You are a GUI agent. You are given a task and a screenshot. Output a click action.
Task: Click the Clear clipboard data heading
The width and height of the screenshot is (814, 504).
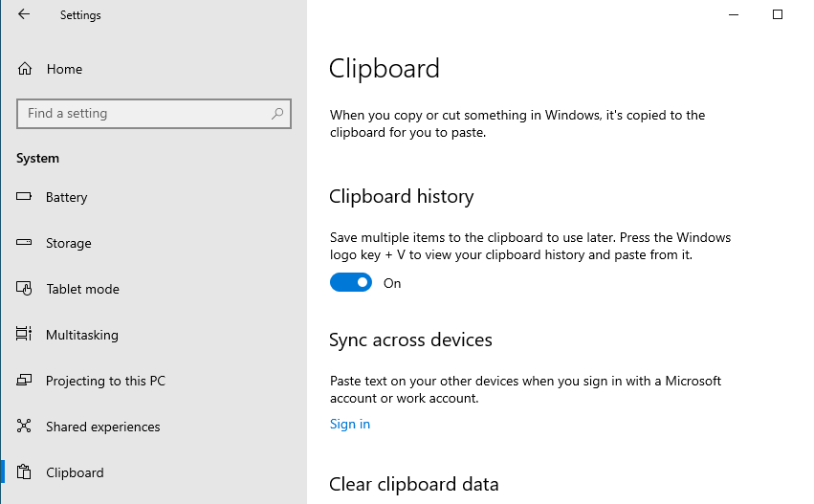point(414,484)
